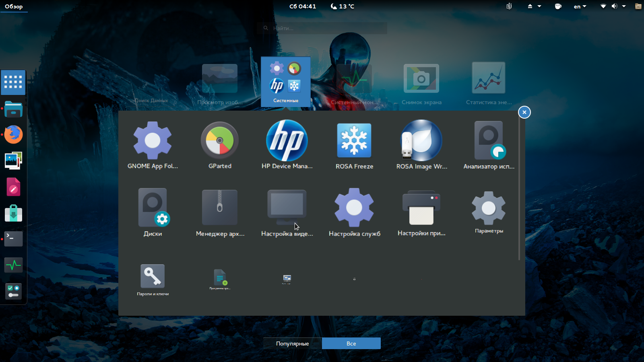Click the Обзор activities button

pyautogui.click(x=14, y=6)
